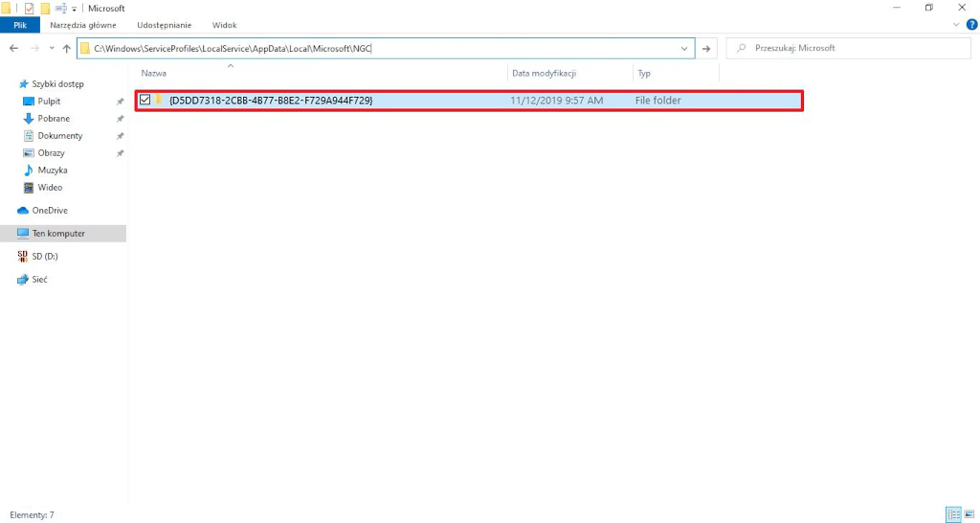Collapse the ribbon with chevron
The image size is (980, 523).
[x=956, y=25]
